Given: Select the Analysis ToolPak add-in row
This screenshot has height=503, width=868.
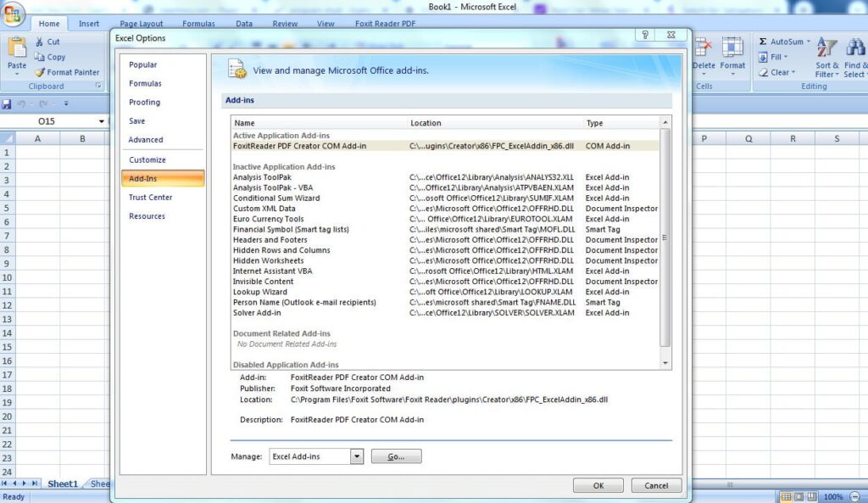Looking at the screenshot, I should (x=446, y=177).
